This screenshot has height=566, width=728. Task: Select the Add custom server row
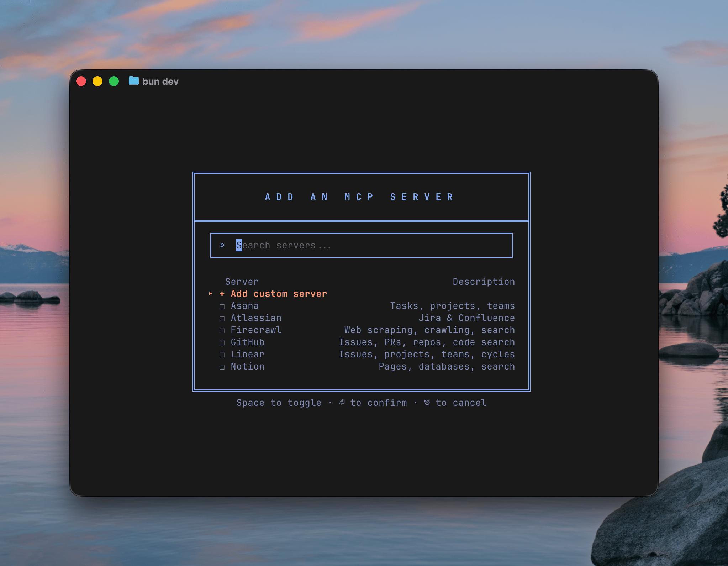point(362,294)
